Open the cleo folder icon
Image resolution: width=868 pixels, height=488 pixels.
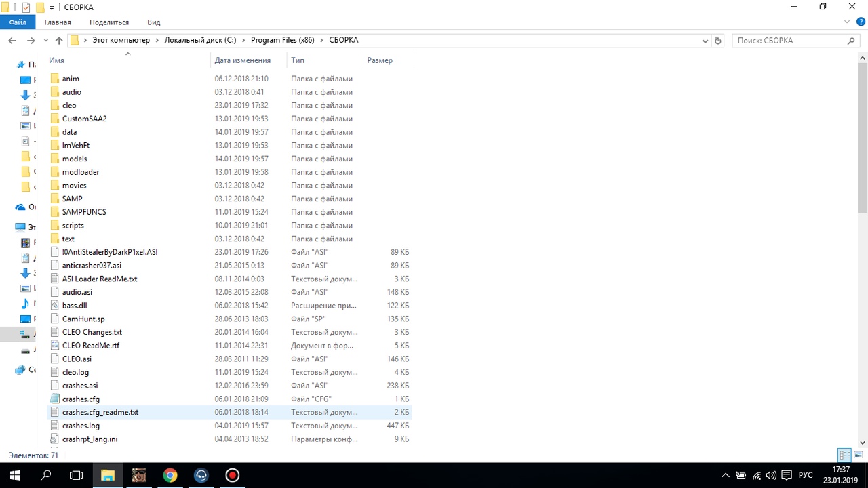55,105
